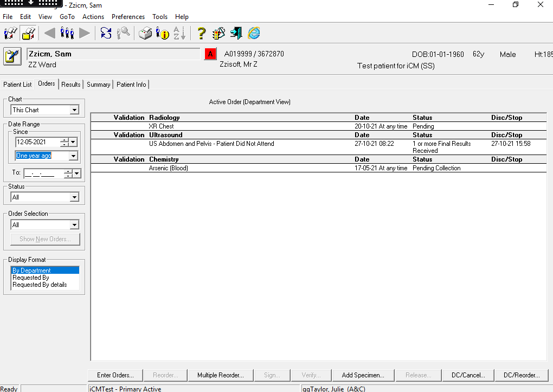
Task: Go to the previous patient arrow
Action: [50, 33]
